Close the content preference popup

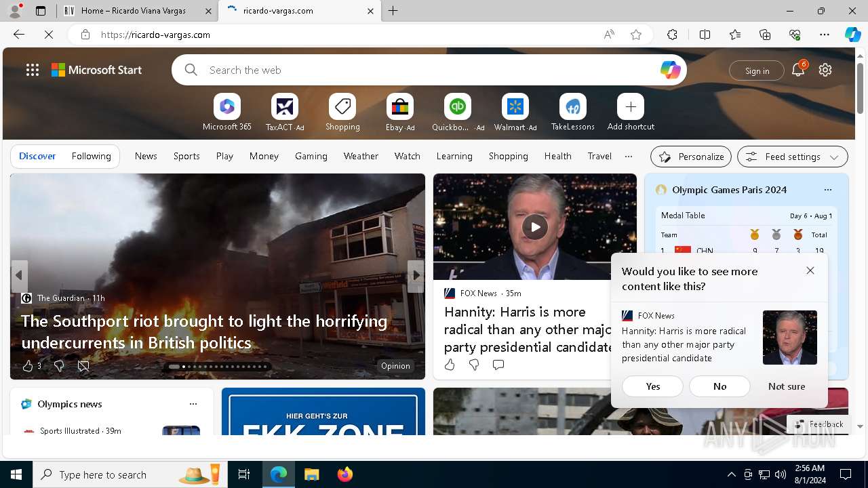point(810,270)
